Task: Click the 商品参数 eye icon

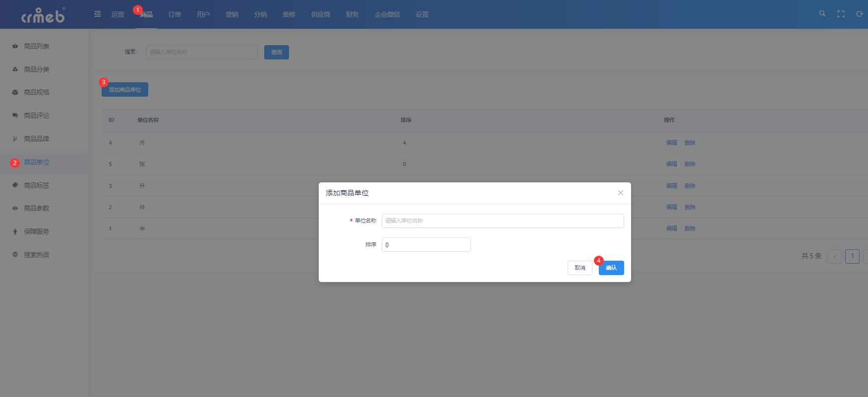Action: pyautogui.click(x=15, y=208)
